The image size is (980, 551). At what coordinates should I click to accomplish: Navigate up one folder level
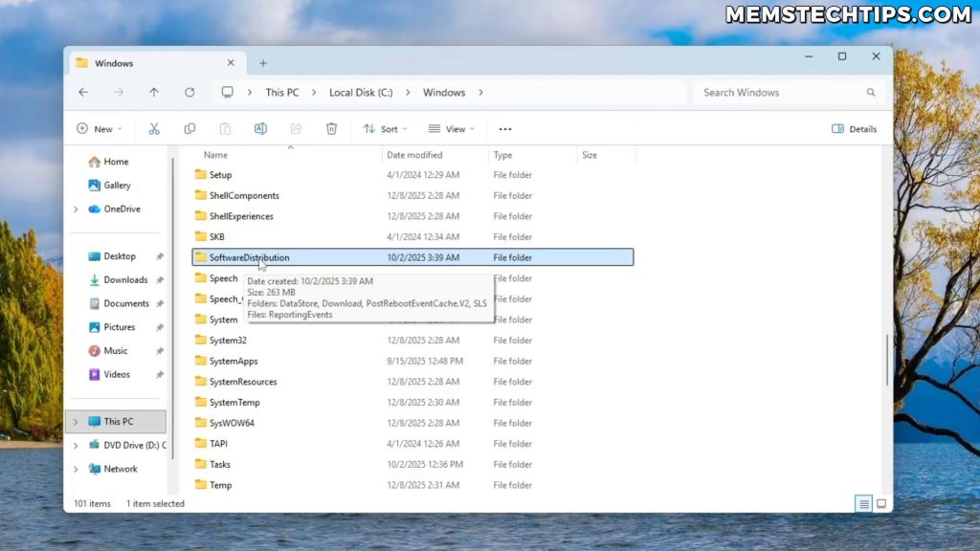click(154, 92)
